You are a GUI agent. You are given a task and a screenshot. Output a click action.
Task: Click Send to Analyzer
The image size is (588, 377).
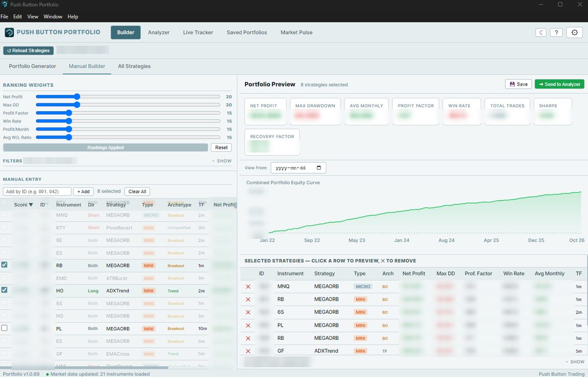coord(560,84)
